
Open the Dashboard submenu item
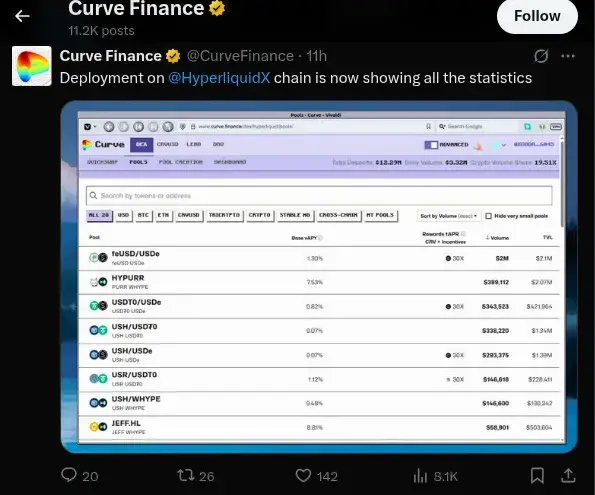click(x=230, y=162)
